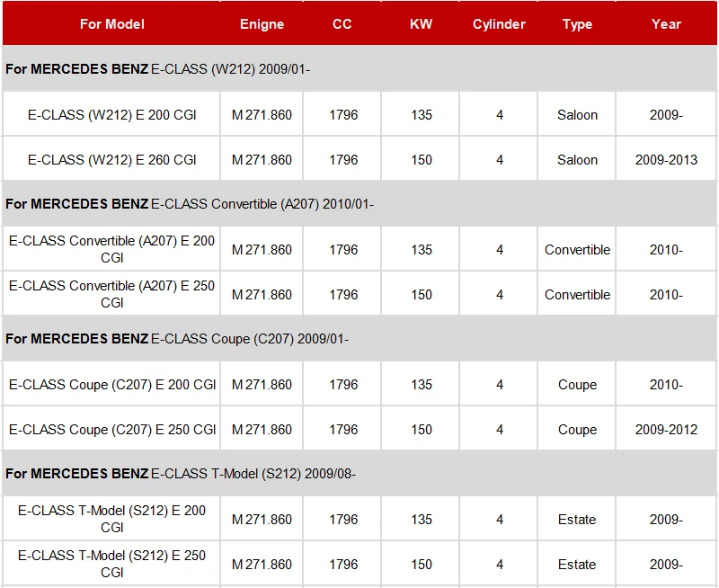
Task: Click CC '1796' in W212 E 200 row
Action: 343,115
